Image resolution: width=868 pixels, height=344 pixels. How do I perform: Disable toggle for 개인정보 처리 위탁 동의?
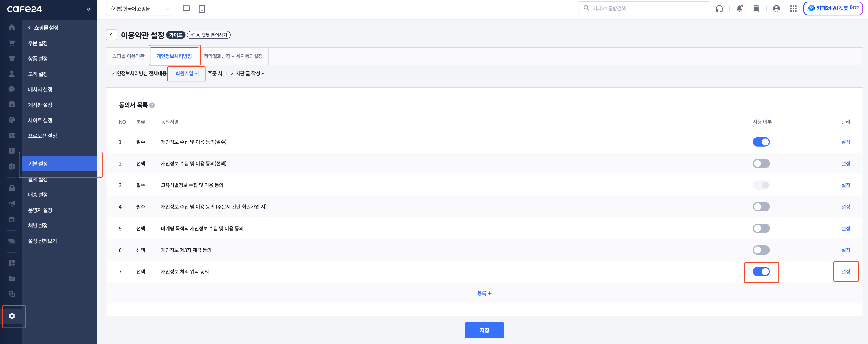click(x=761, y=272)
